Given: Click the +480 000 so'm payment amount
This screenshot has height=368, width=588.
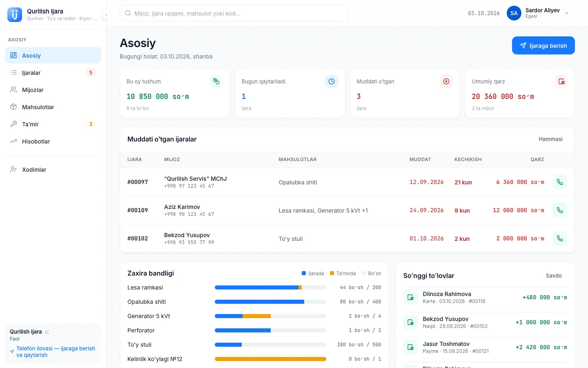Looking at the screenshot, I should [x=545, y=297].
